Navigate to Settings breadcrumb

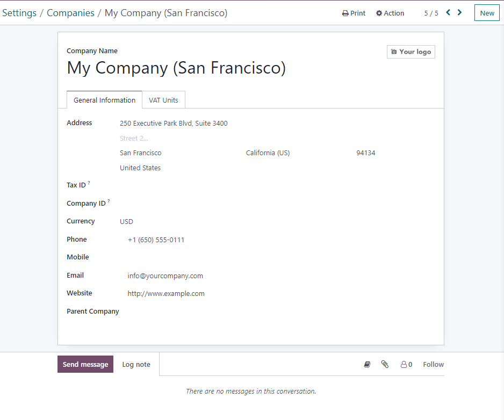pos(19,13)
